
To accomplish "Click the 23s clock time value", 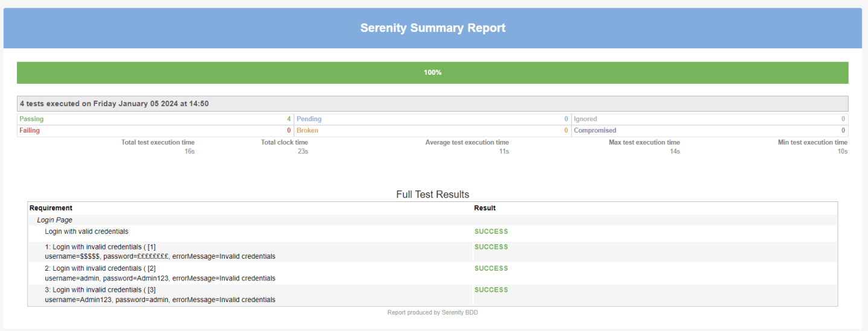I will coord(303,151).
